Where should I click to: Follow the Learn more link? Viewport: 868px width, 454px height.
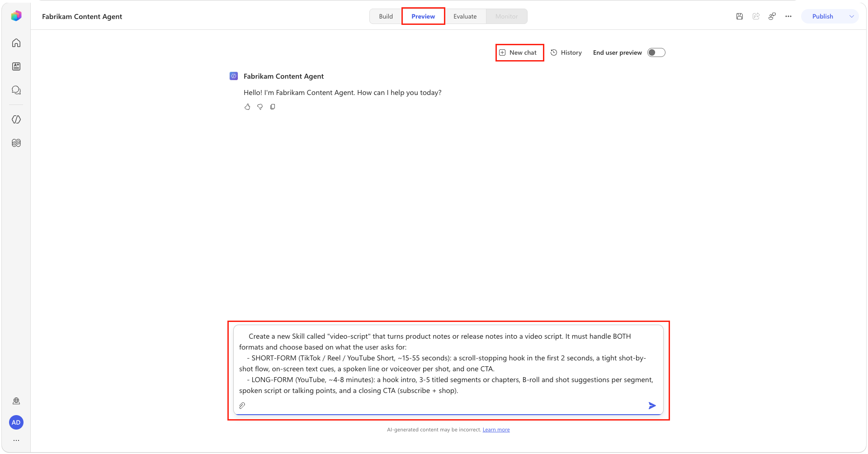coord(496,430)
